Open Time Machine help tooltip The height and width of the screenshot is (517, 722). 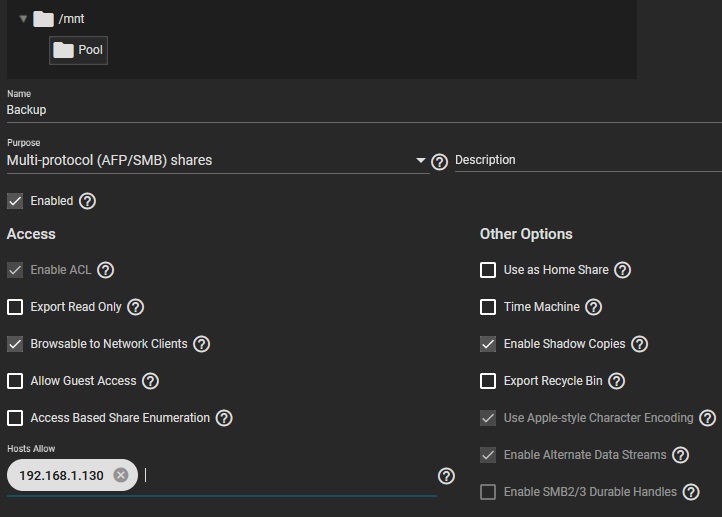click(x=593, y=307)
